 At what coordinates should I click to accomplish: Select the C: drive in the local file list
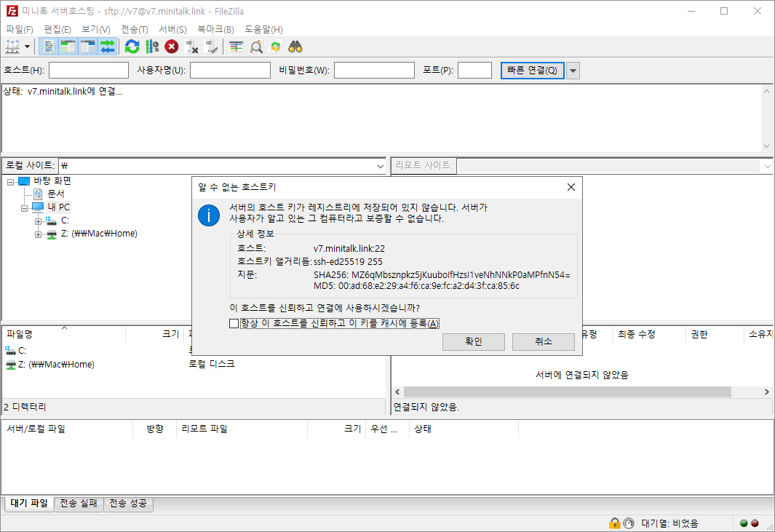[22, 351]
